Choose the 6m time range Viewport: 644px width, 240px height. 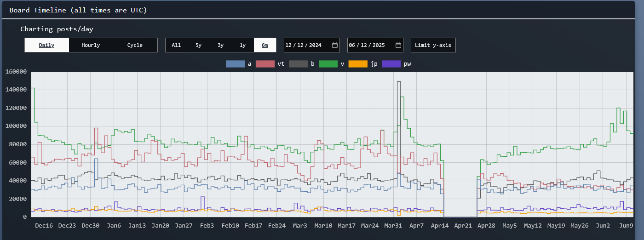(264, 45)
